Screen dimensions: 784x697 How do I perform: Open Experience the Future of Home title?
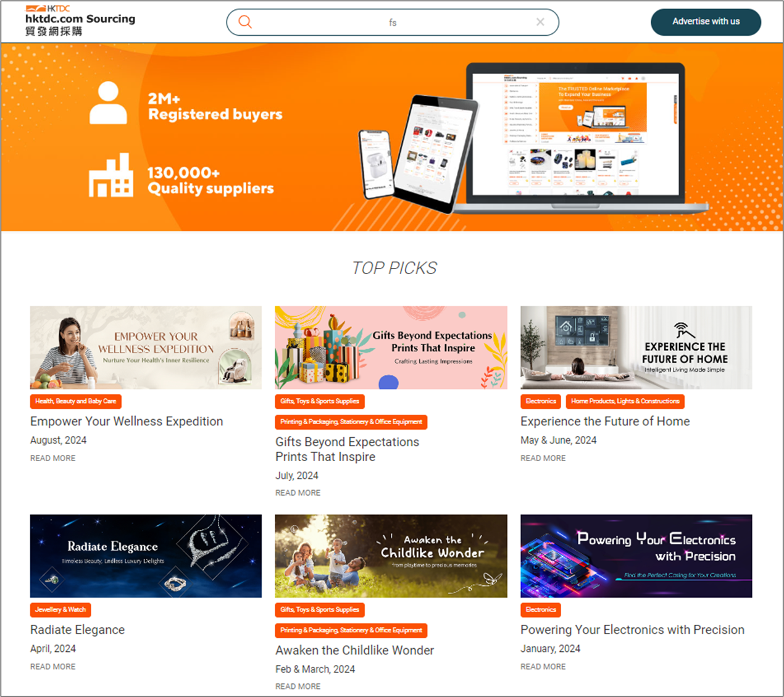605,421
